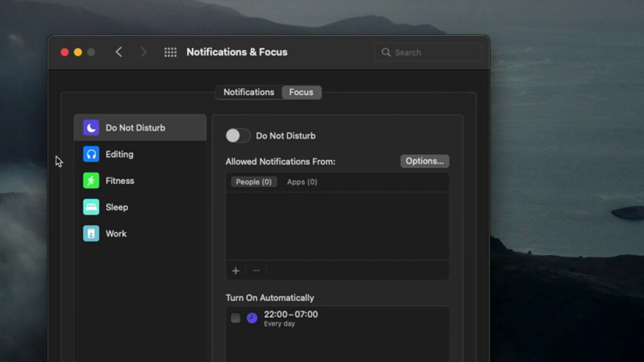Select the Work focus row
The height and width of the screenshot is (362, 644).
pos(140,234)
